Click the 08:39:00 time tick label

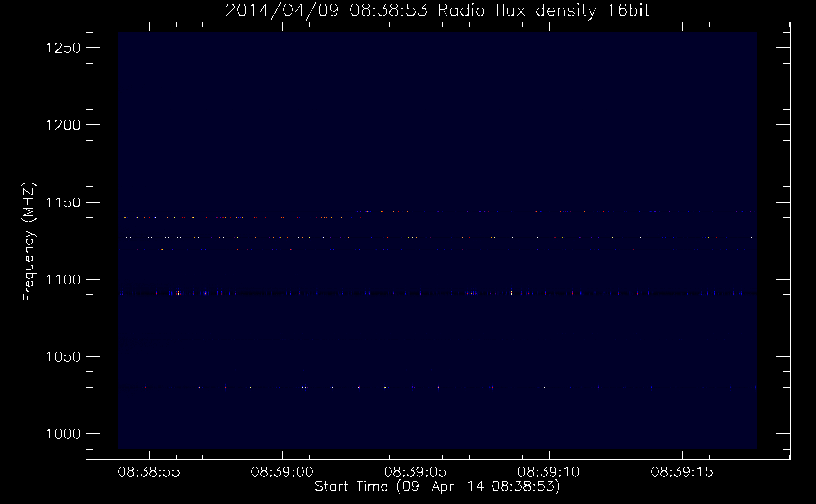282,472
